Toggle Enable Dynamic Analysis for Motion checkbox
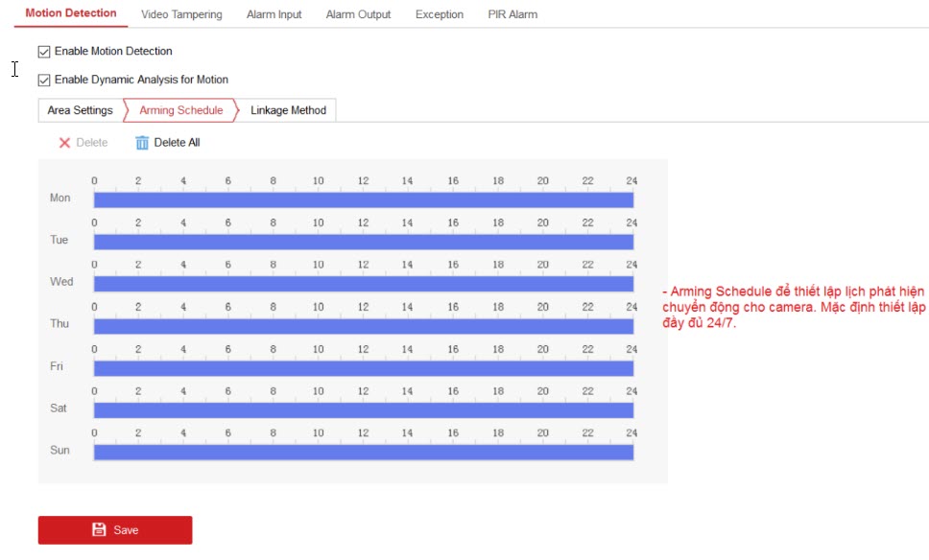 [x=44, y=80]
